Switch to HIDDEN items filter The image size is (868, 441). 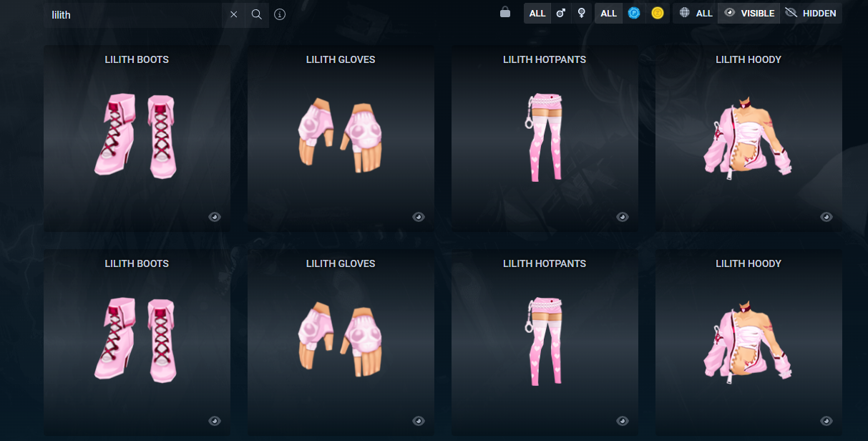pyautogui.click(x=811, y=14)
